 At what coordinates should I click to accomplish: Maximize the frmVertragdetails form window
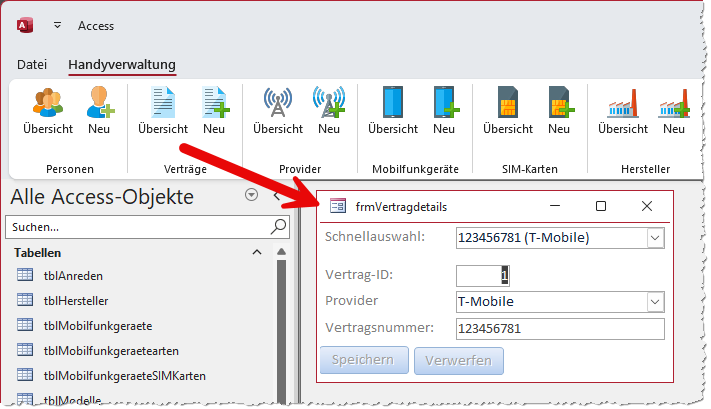(601, 206)
